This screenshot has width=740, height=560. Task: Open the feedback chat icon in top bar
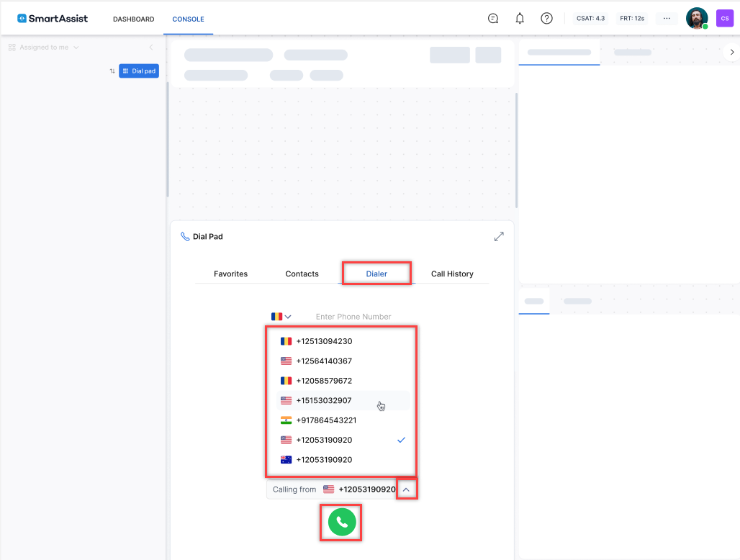tap(492, 18)
